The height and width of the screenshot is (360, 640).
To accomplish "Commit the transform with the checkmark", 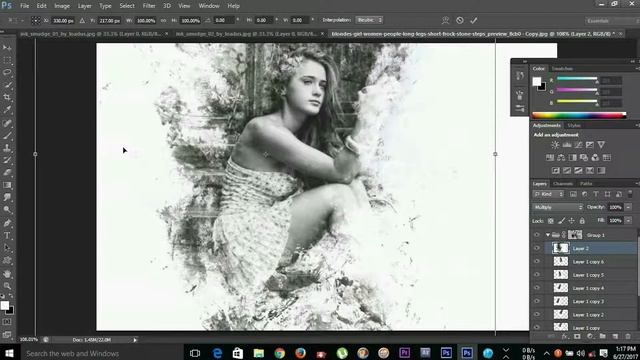I will point(473,20).
